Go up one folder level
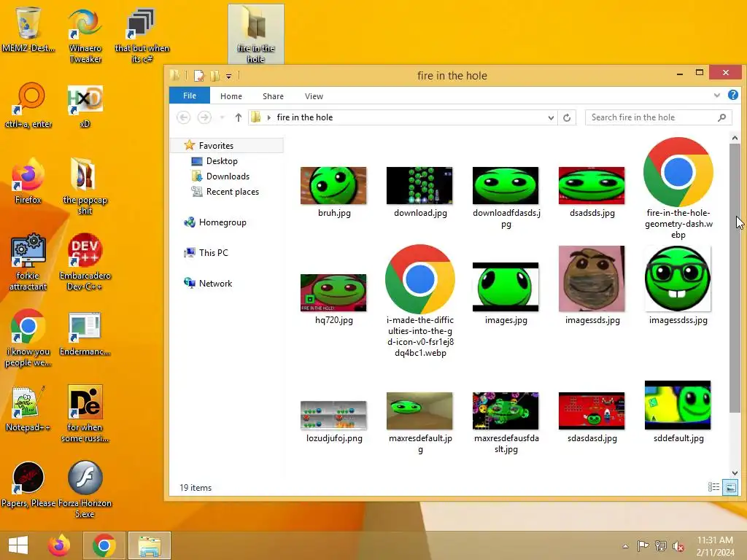The width and height of the screenshot is (747, 560). [x=239, y=117]
